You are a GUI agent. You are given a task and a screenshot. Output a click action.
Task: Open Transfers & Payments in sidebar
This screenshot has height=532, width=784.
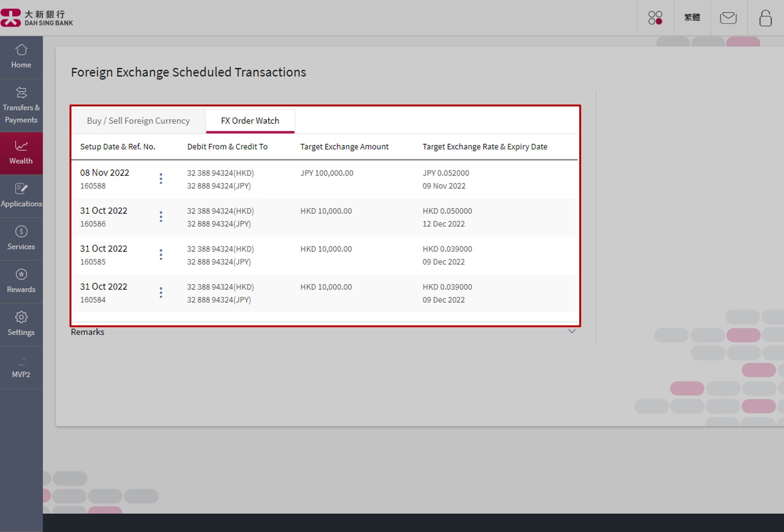point(21,105)
